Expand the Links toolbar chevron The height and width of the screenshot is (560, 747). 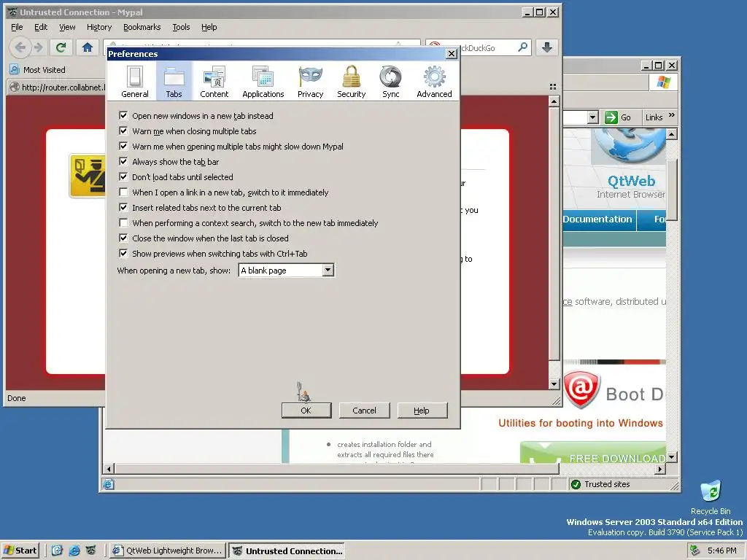672,115
